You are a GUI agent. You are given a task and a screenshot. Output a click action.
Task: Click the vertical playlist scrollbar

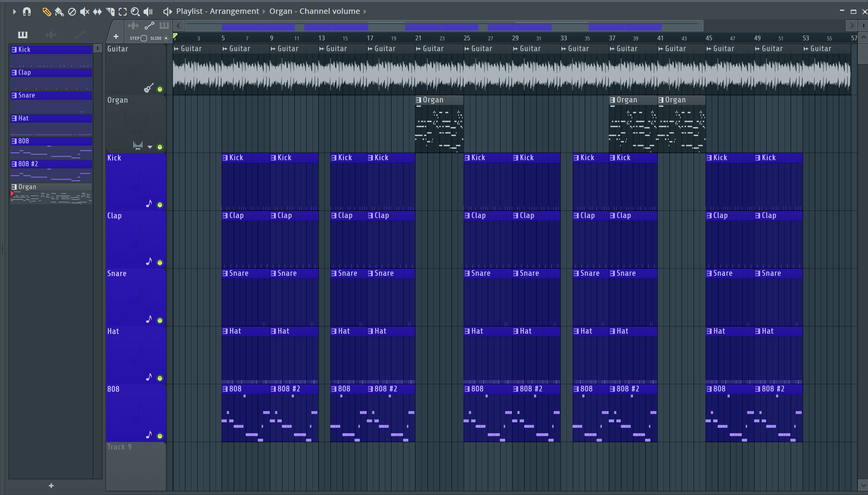tap(863, 54)
